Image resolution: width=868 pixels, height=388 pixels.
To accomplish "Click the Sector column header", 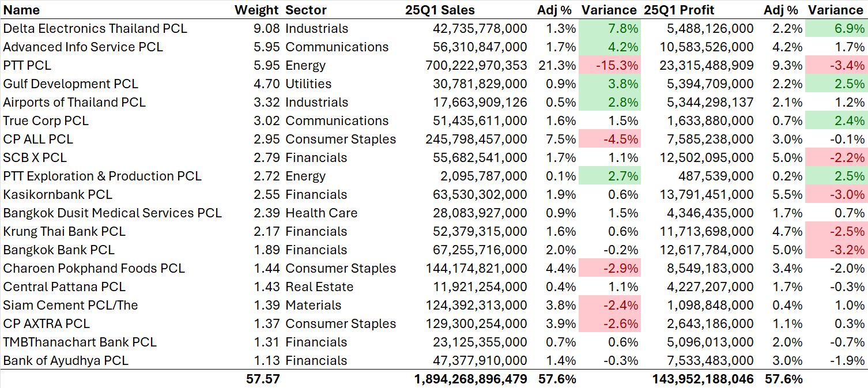I will (306, 10).
